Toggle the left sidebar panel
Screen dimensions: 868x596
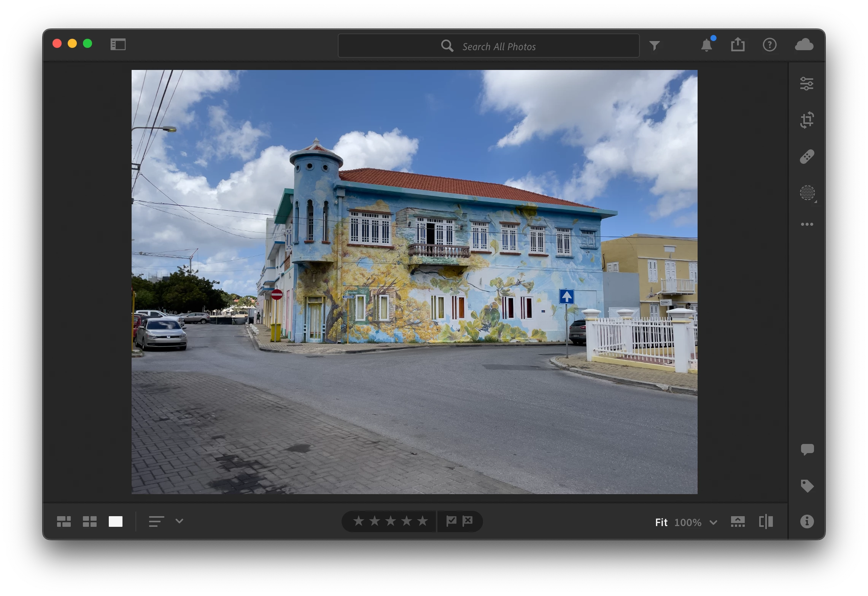(x=118, y=44)
